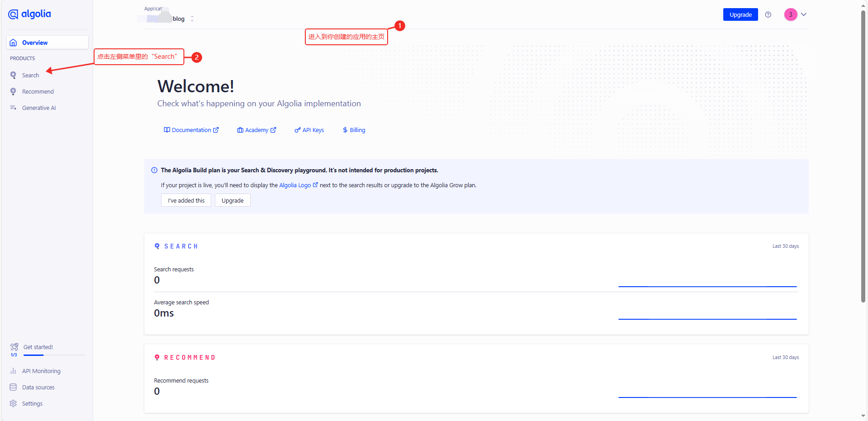Click the Search product pin icon
Viewport: 868px width, 421px height.
coord(13,75)
